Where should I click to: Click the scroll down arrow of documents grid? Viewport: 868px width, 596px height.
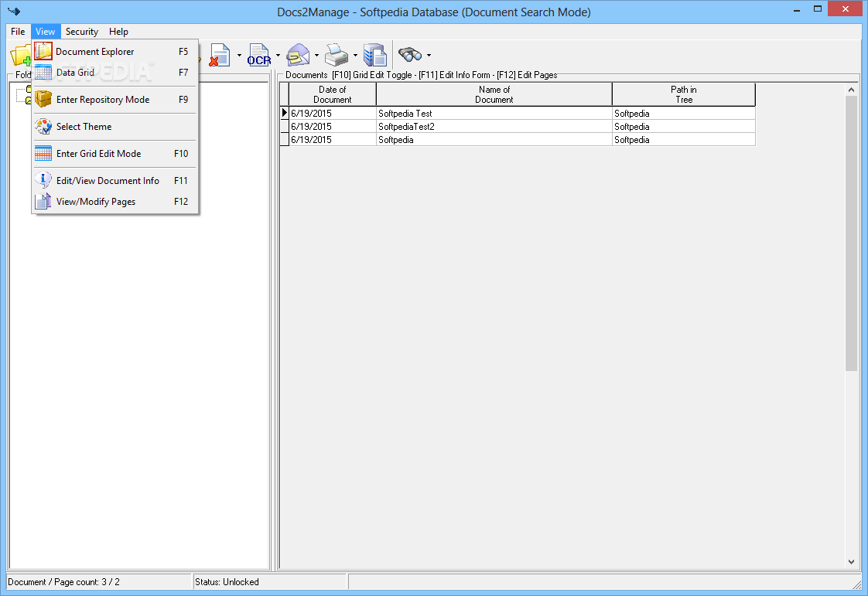[852, 562]
